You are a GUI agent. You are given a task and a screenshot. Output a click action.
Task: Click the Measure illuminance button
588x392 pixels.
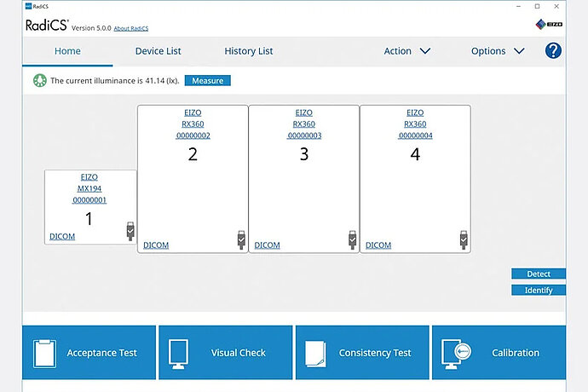pyautogui.click(x=207, y=81)
